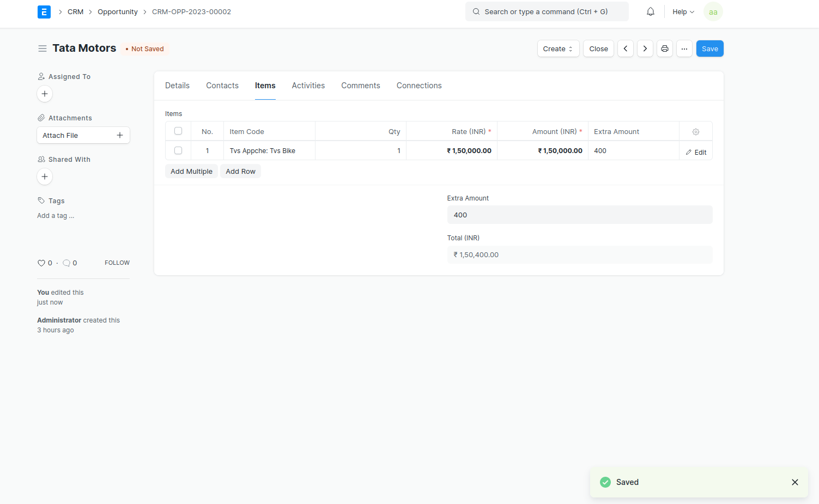Expand the Create dropdown
The width and height of the screenshot is (819, 504).
click(x=558, y=48)
